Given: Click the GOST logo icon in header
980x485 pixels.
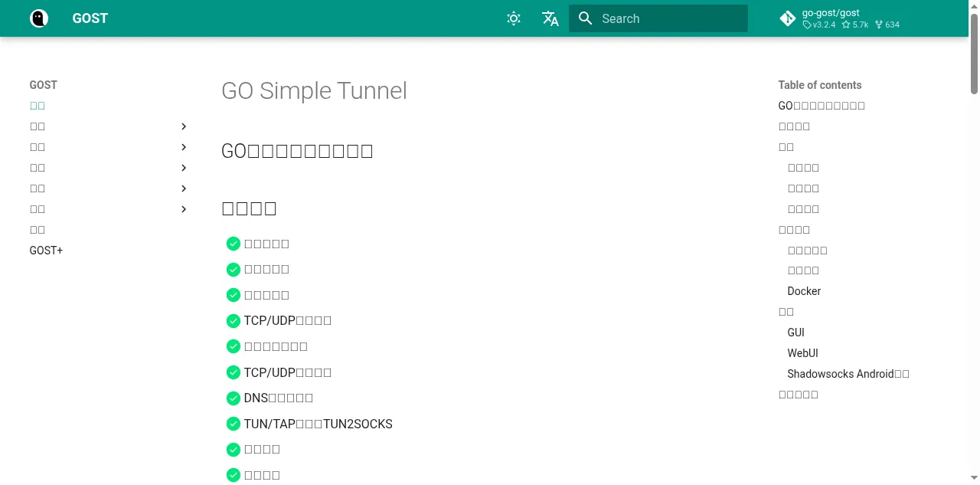Looking at the screenshot, I should pyautogui.click(x=39, y=18).
